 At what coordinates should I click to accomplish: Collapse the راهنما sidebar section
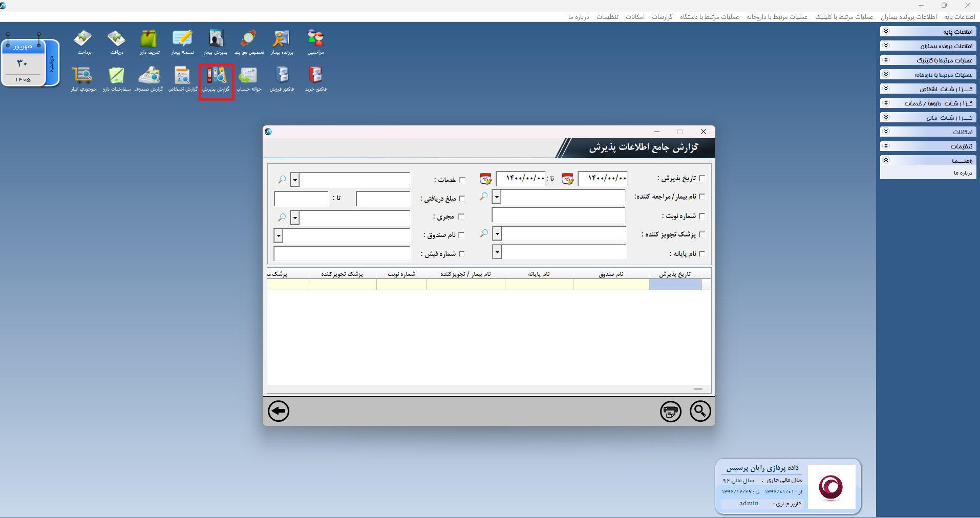[x=928, y=161]
